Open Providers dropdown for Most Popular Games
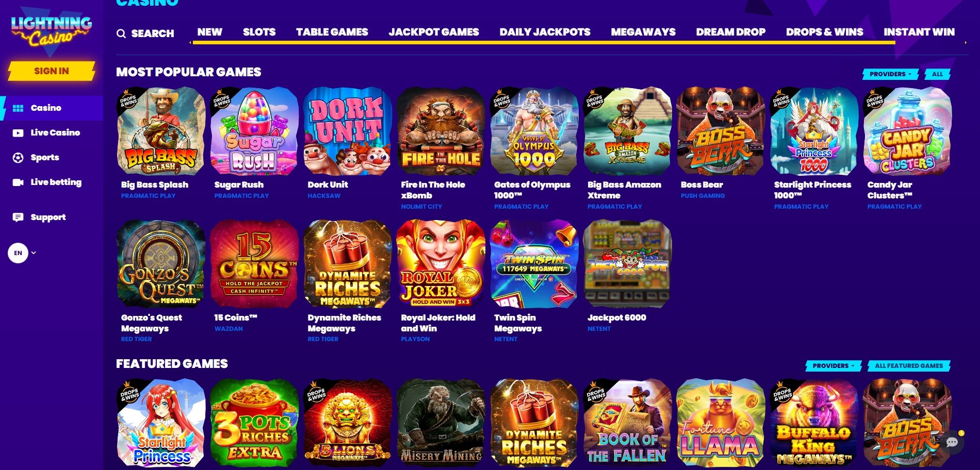The width and height of the screenshot is (980, 470). [x=891, y=74]
